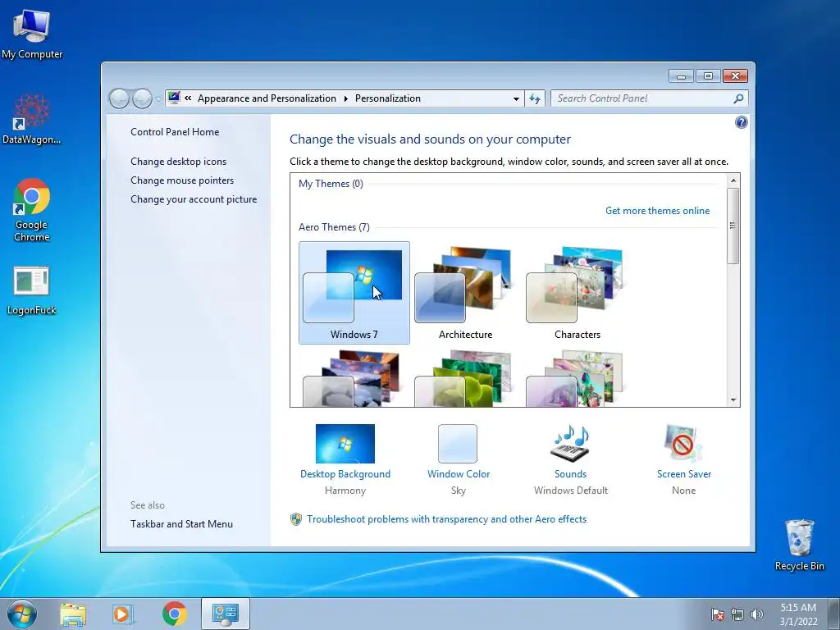The width and height of the screenshot is (840, 630).
Task: Open the network tray icon
Action: click(737, 614)
